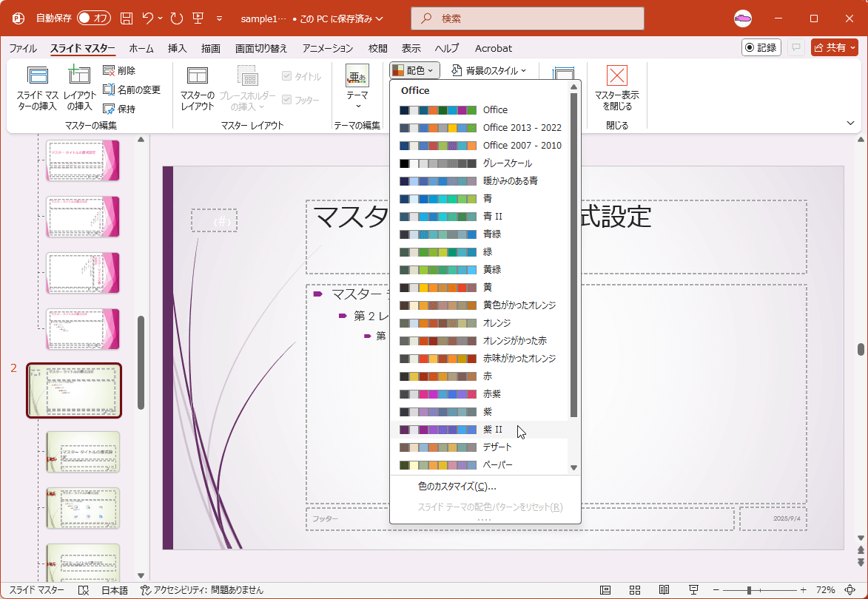Click マスターのレイアウト icon
This screenshot has height=599, width=868.
(197, 89)
